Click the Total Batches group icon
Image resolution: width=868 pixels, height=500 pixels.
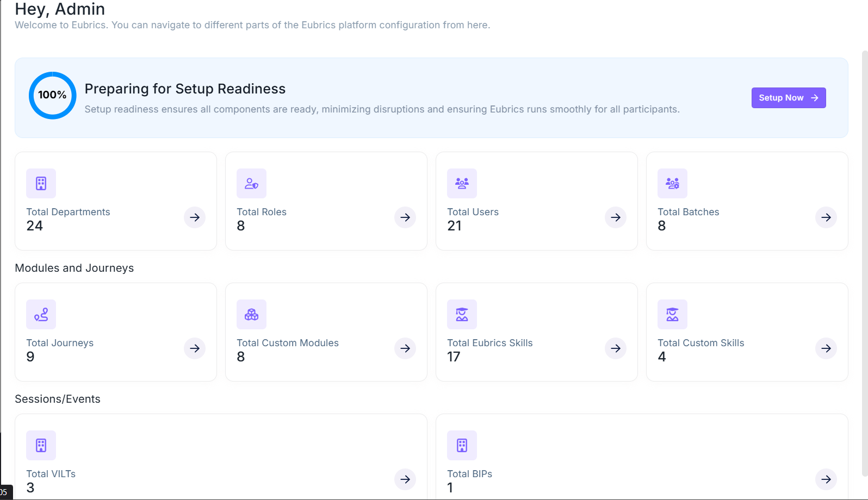pyautogui.click(x=672, y=184)
